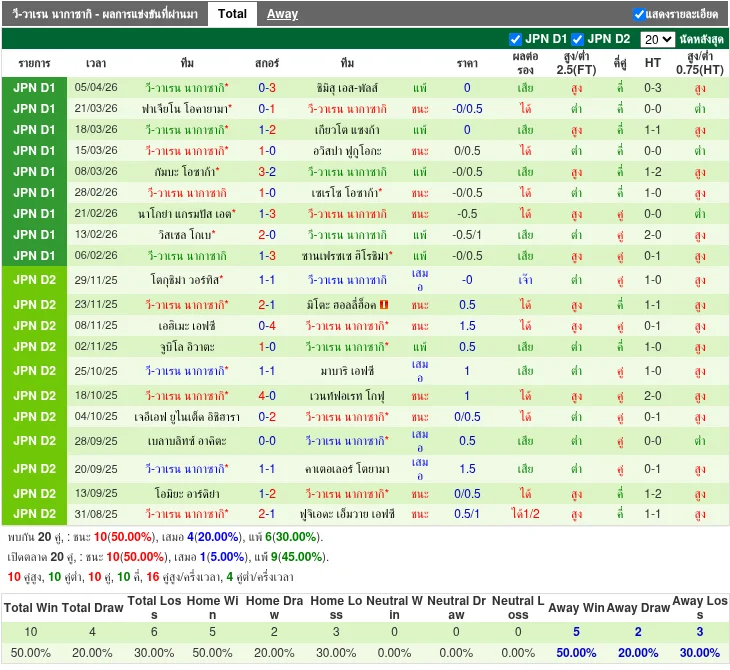The width and height of the screenshot is (730, 670).
Task: Uncheck the JPN D1 league filter
Action: 516,40
